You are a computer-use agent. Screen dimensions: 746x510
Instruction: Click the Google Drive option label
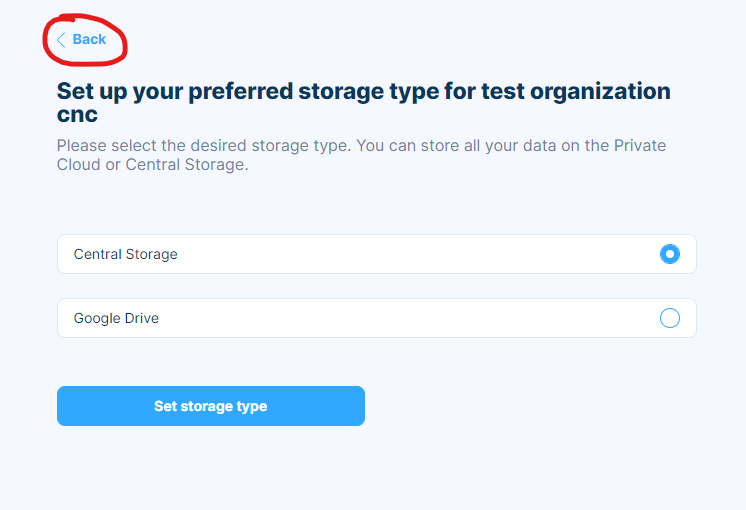coord(116,318)
